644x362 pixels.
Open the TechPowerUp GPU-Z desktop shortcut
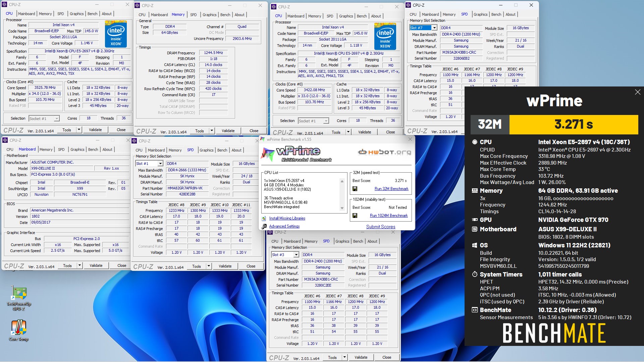(19, 298)
